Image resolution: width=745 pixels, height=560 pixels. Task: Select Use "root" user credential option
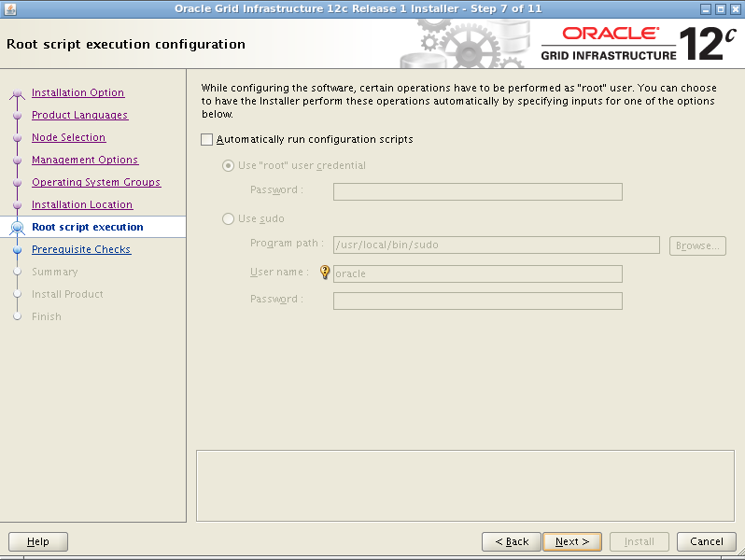point(229,165)
